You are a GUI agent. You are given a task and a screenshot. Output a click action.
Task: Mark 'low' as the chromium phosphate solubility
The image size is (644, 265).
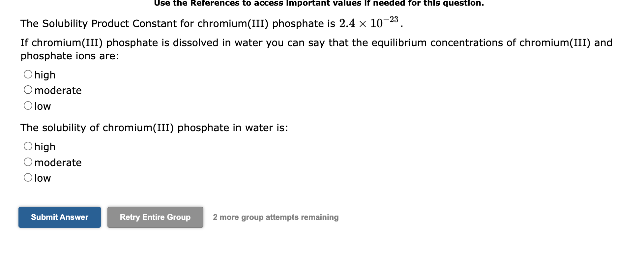[x=28, y=177]
